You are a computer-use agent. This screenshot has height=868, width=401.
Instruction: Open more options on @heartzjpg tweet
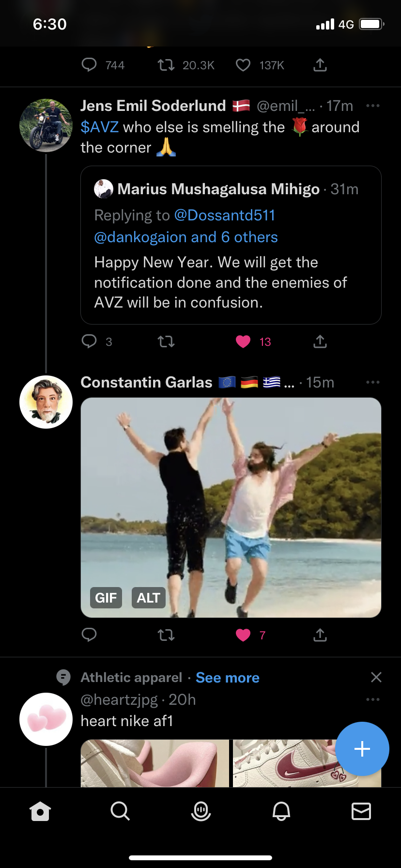pos(373,699)
